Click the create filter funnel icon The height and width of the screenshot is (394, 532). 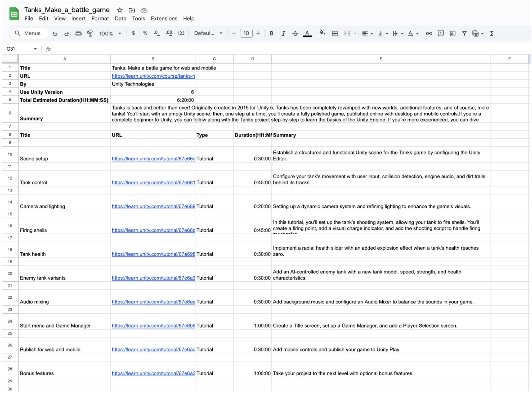(x=464, y=34)
